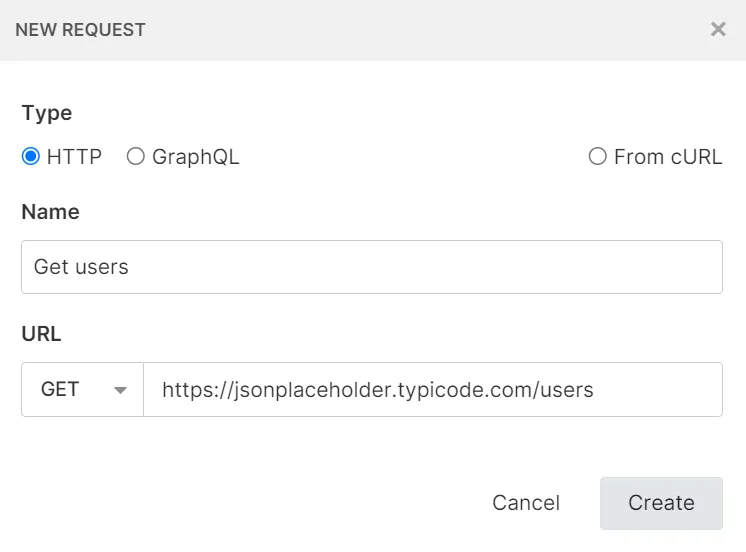This screenshot has width=746, height=552.
Task: Expand the method list via caret arrow
Action: coord(121,390)
